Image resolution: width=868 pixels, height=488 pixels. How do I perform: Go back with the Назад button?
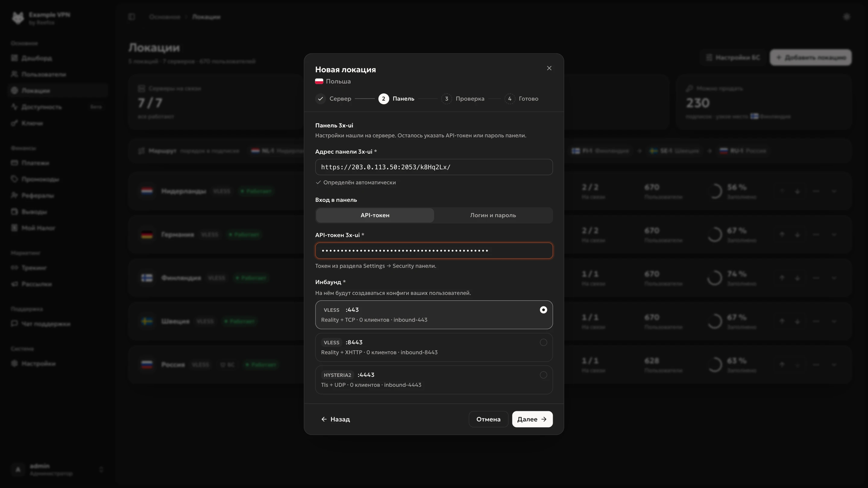[x=335, y=419]
